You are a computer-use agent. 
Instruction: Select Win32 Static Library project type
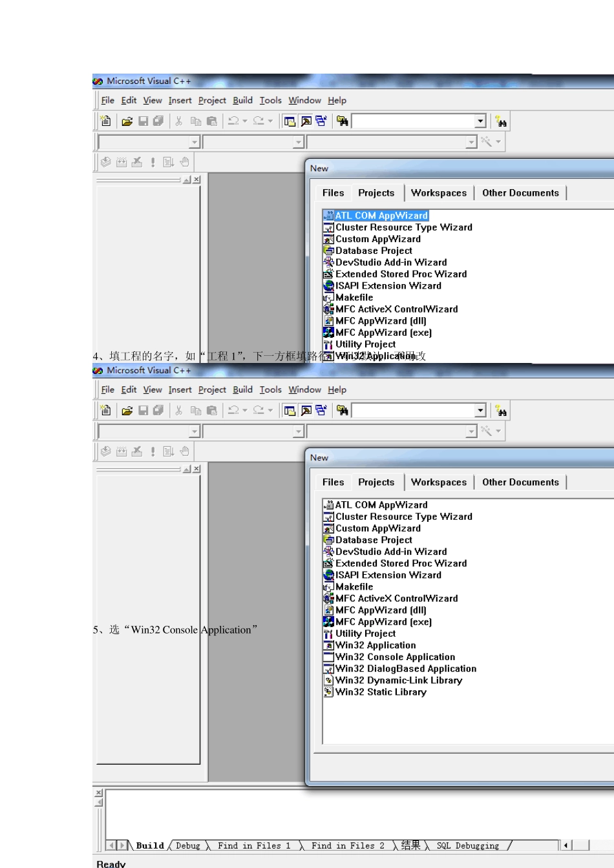tap(374, 692)
